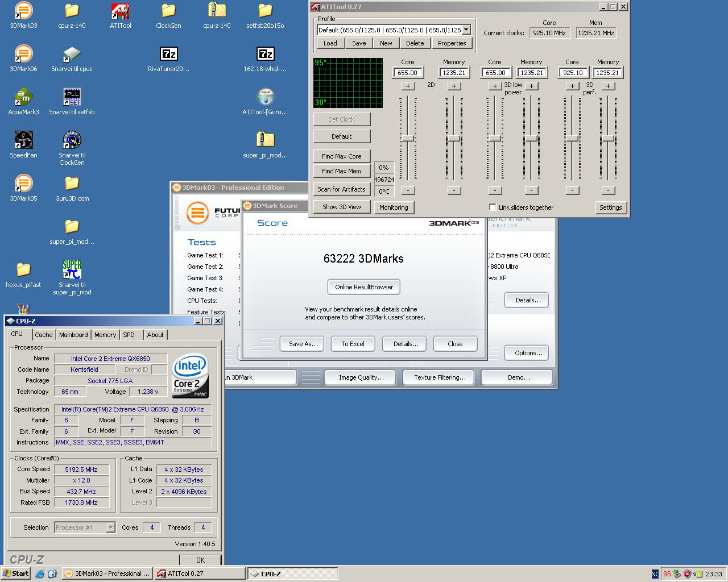The width and height of the screenshot is (728, 582).
Task: Click To Excel button
Action: [353, 344]
